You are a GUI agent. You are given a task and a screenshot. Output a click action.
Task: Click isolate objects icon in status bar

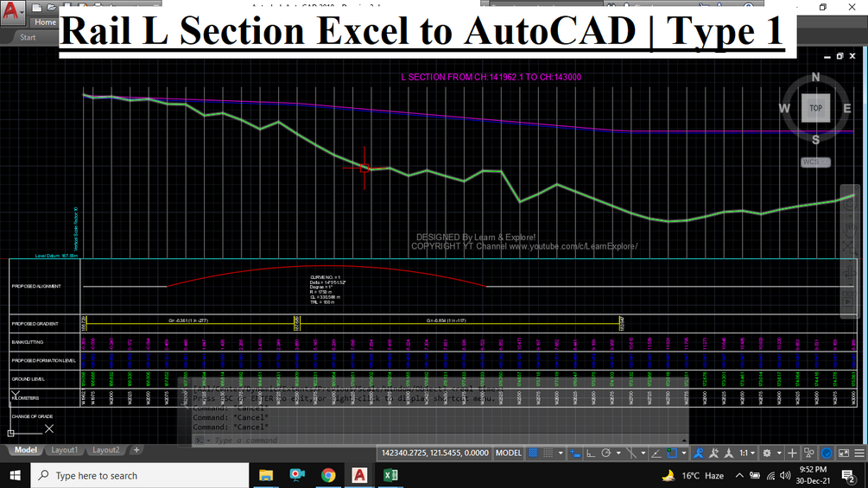(808, 453)
